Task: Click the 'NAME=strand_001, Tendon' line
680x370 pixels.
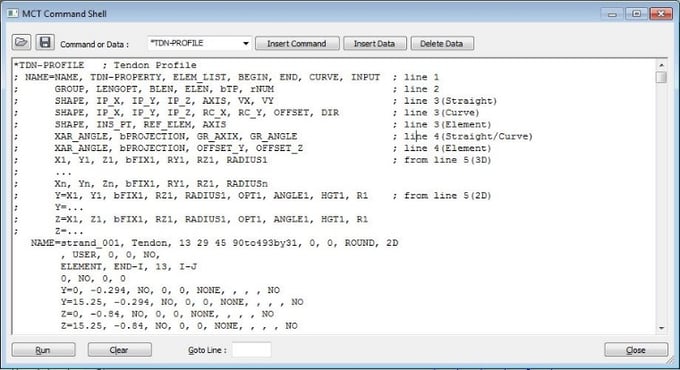Action: 214,243
